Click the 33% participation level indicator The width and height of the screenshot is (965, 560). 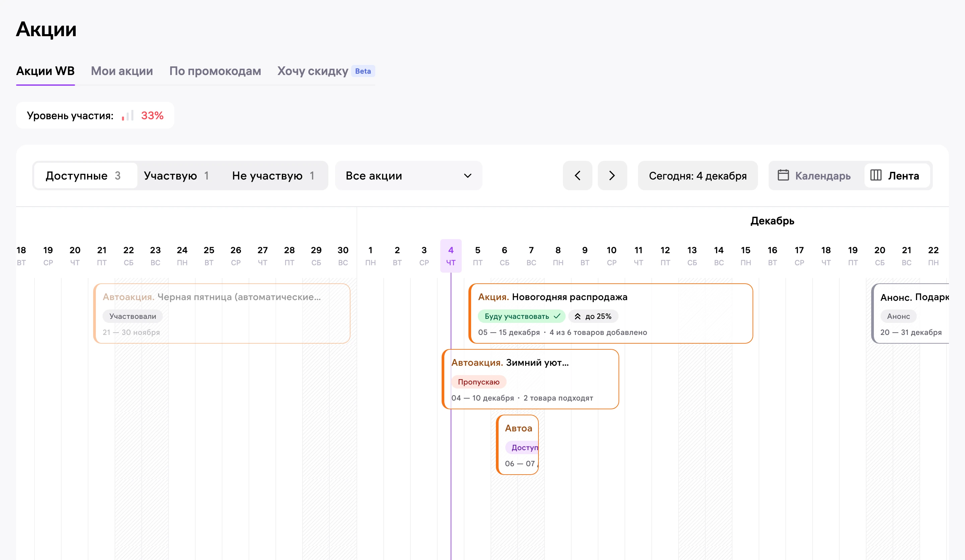pyautogui.click(x=152, y=115)
